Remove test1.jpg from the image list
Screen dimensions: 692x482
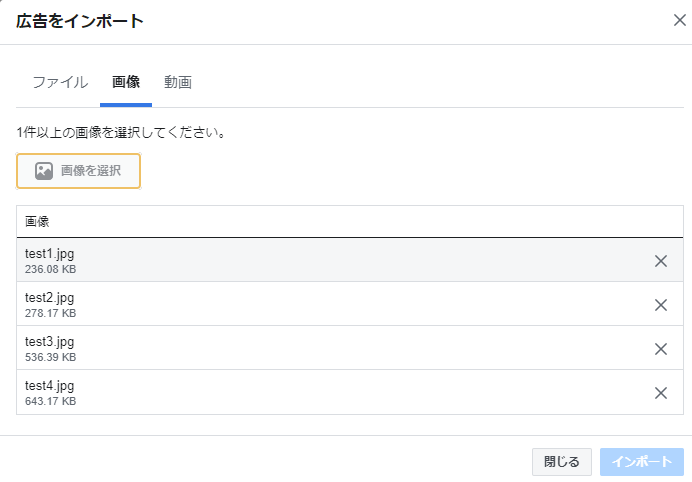(660, 261)
